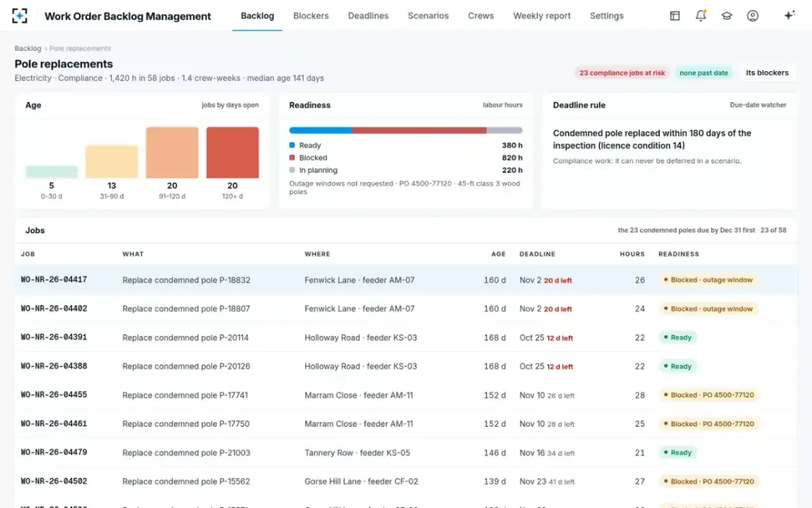Open work order WO-NR-26-04402

[53, 308]
